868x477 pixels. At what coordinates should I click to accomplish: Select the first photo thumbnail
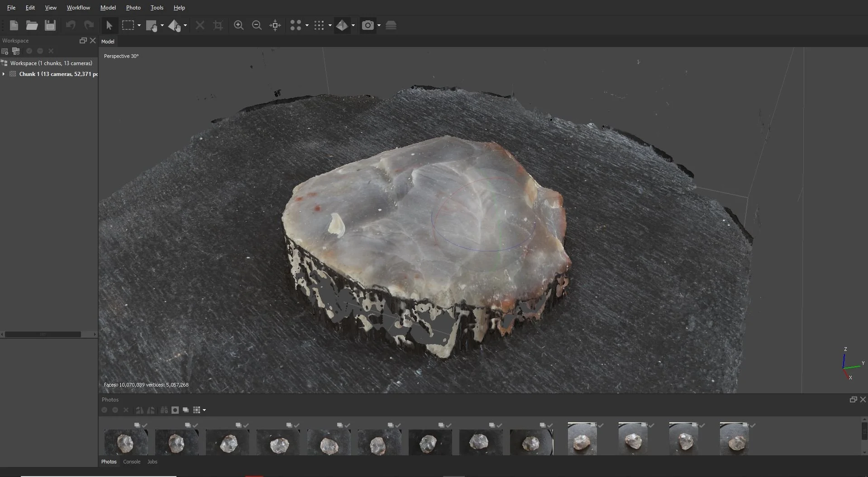click(x=126, y=442)
